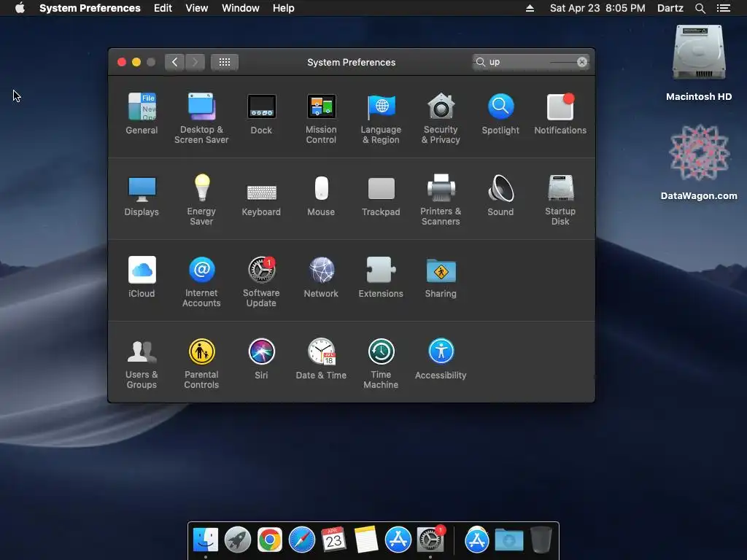Open the Trash in the Dock
Image resolution: width=747 pixels, height=560 pixels.
(x=541, y=540)
